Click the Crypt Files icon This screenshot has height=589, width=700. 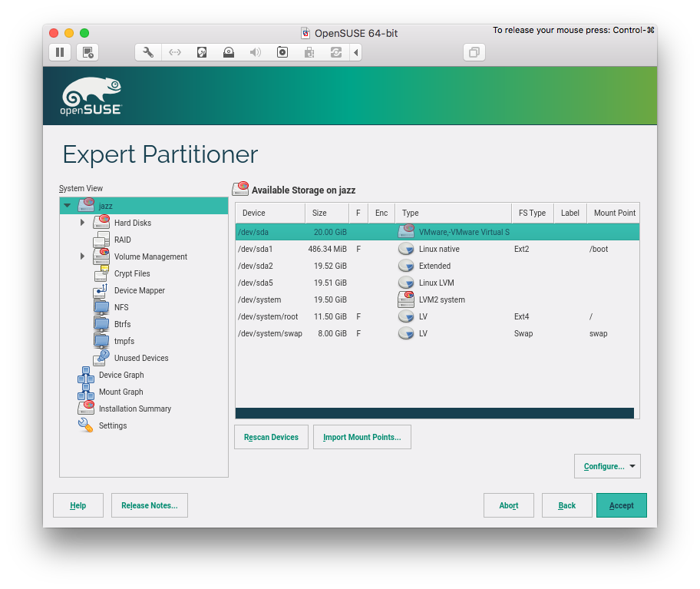tap(101, 273)
